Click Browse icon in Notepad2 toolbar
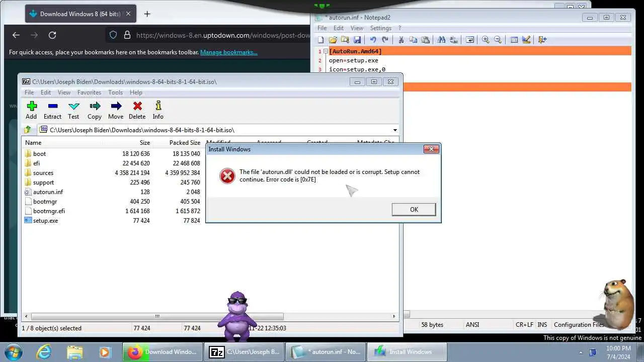This screenshot has height=362, width=644. tap(345, 40)
